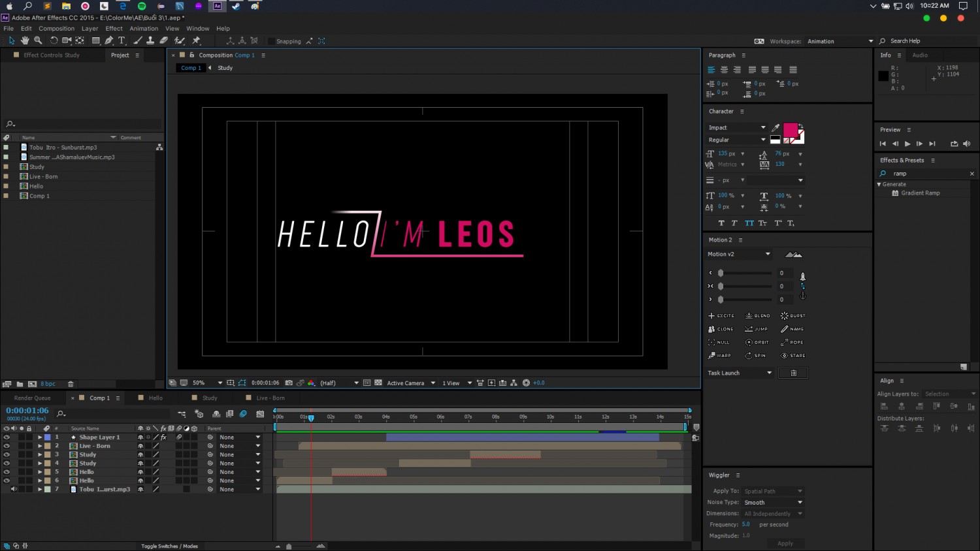Click the Task Launch trash button

tap(793, 373)
